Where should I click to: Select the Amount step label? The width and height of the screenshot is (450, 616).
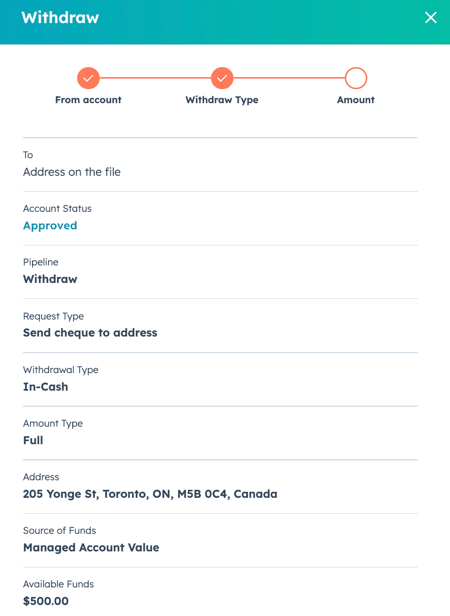point(356,100)
